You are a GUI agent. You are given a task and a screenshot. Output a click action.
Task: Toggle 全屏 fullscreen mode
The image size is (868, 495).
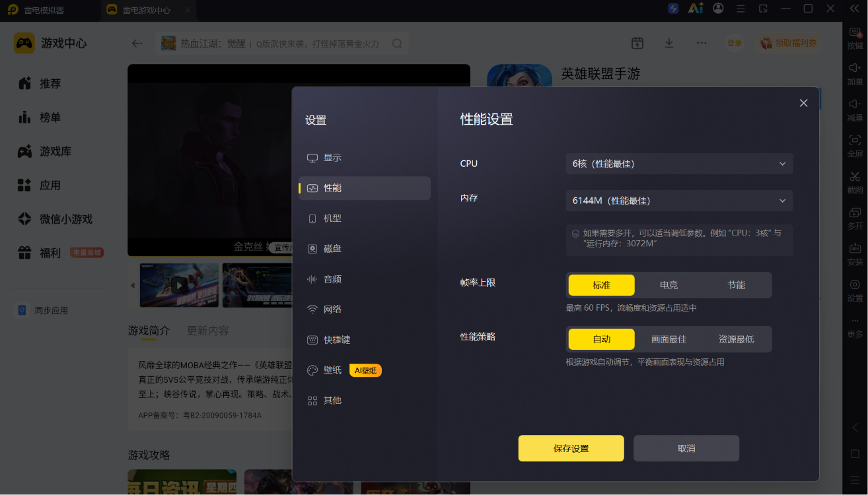coord(855,147)
